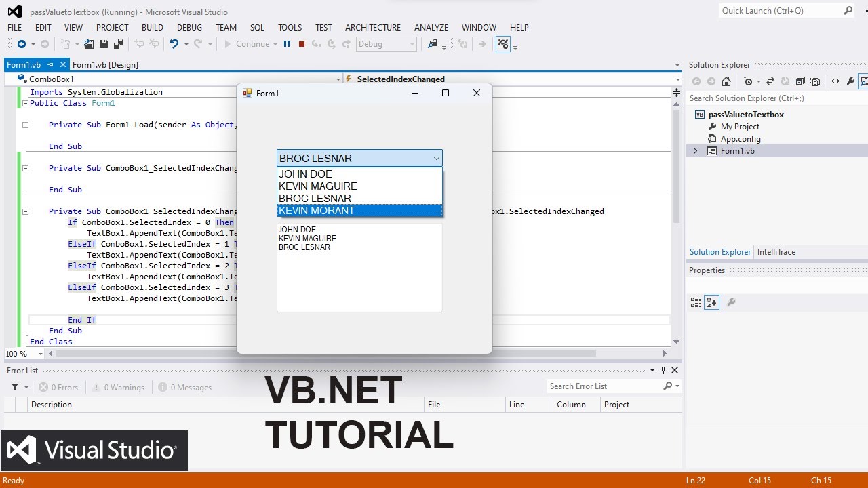Click the highlighted code map toolbar icon

tap(503, 44)
